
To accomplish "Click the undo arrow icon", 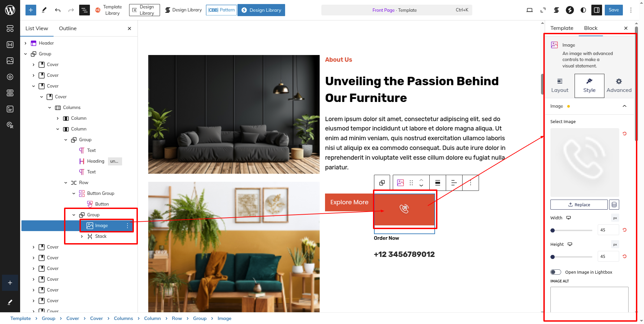I will pyautogui.click(x=58, y=10).
